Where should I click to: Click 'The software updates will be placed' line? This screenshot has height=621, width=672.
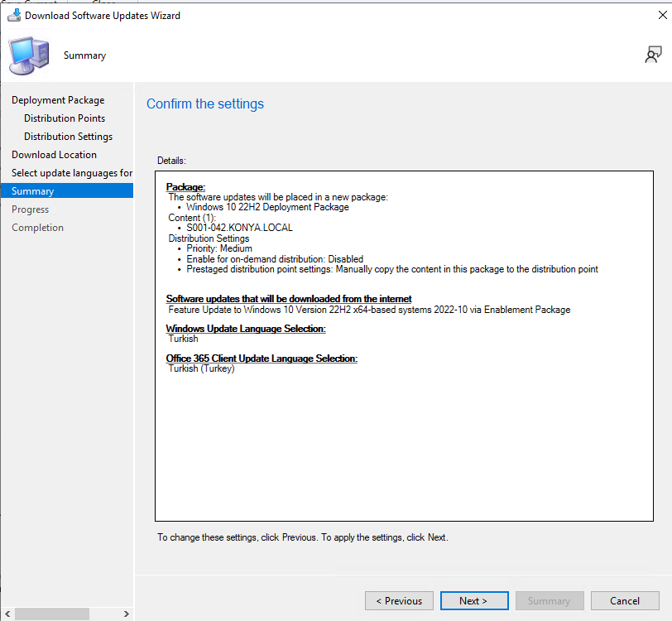coord(278,197)
